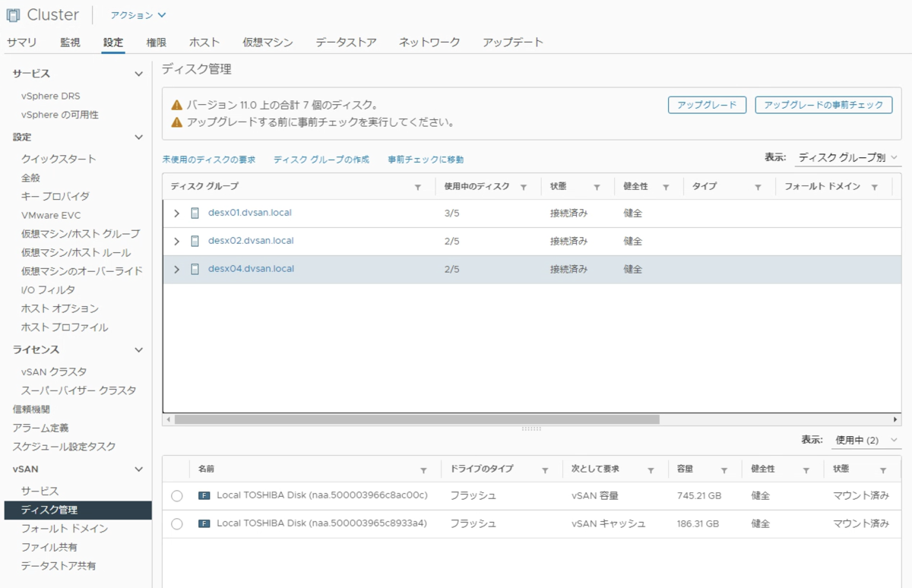This screenshot has width=912, height=588.
Task: Open スケジュール設定タスク in sidebar
Action: tap(65, 447)
